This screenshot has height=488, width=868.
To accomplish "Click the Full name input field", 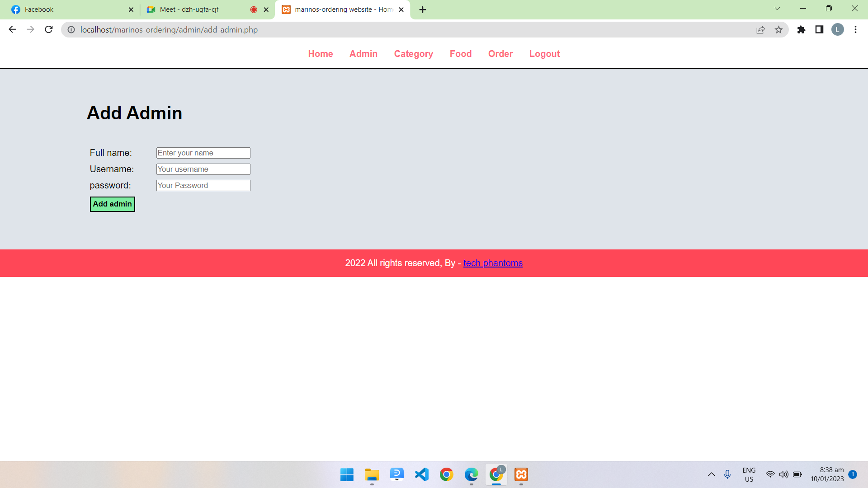I will pos(203,153).
